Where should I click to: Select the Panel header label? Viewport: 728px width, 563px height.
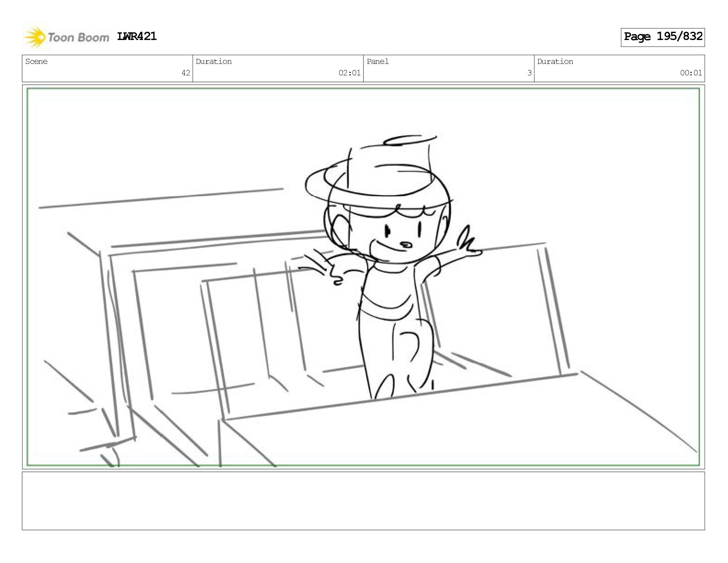pyautogui.click(x=378, y=62)
